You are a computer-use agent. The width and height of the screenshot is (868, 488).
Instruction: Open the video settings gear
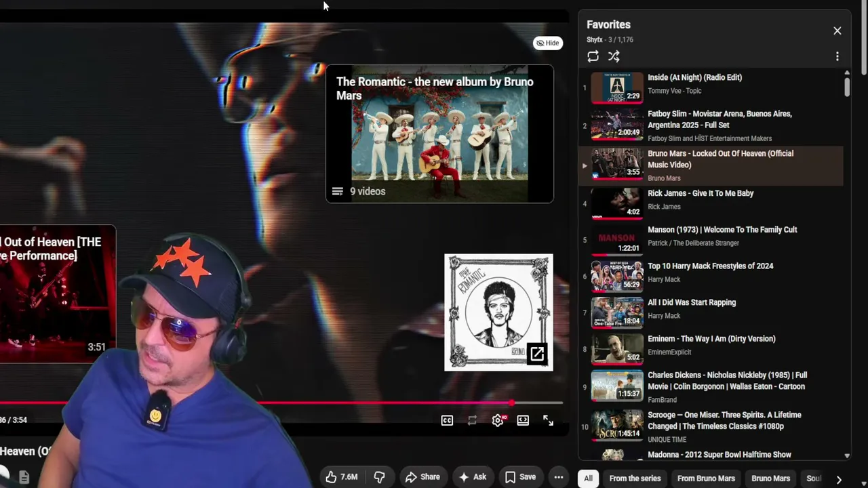[x=498, y=420]
